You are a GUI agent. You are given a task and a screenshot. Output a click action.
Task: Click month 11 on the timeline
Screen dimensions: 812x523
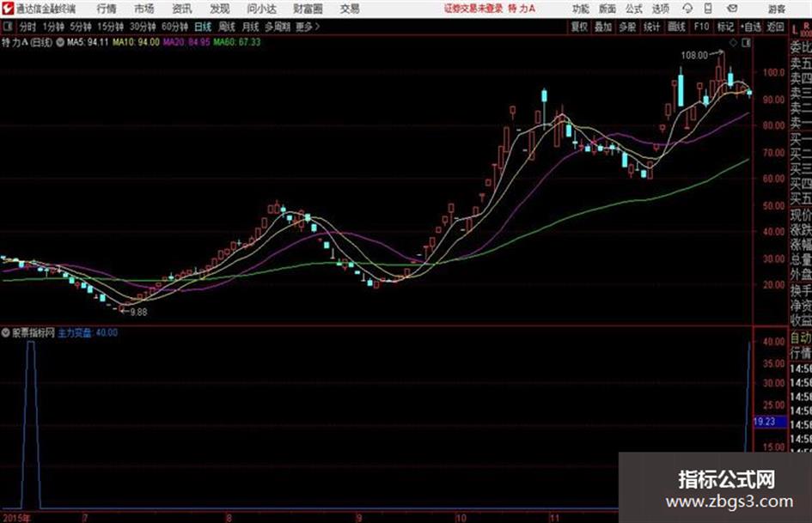pos(554,518)
